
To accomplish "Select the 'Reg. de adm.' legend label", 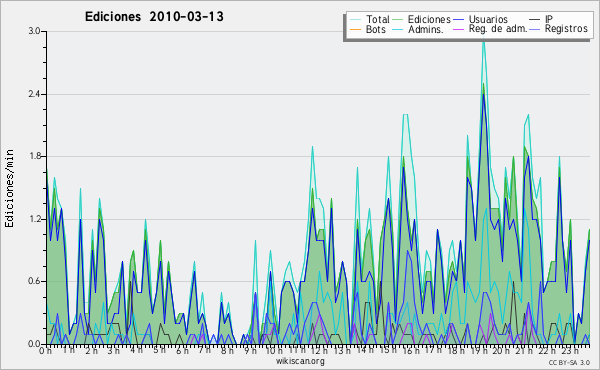I will 498,29.
